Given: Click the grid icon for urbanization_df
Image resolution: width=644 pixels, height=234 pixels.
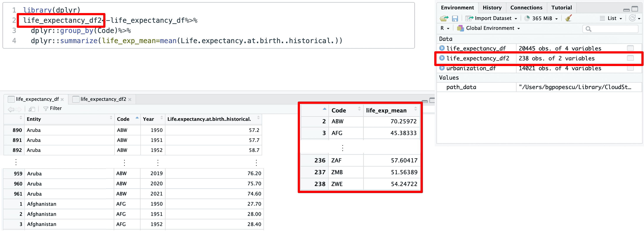Looking at the screenshot, I should tap(630, 68).
